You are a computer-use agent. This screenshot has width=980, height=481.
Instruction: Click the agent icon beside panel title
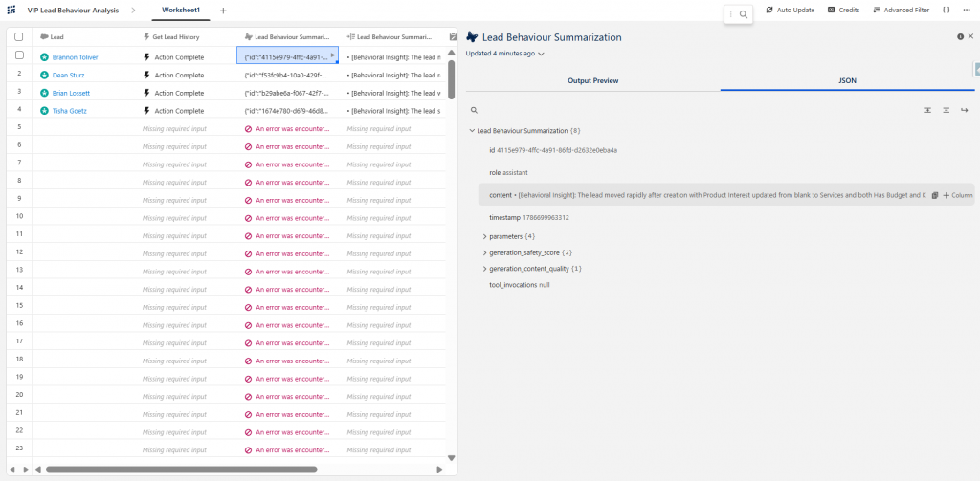pyautogui.click(x=473, y=37)
